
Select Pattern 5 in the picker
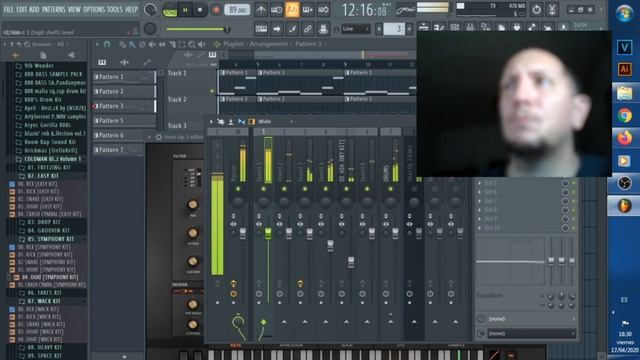(x=124, y=120)
